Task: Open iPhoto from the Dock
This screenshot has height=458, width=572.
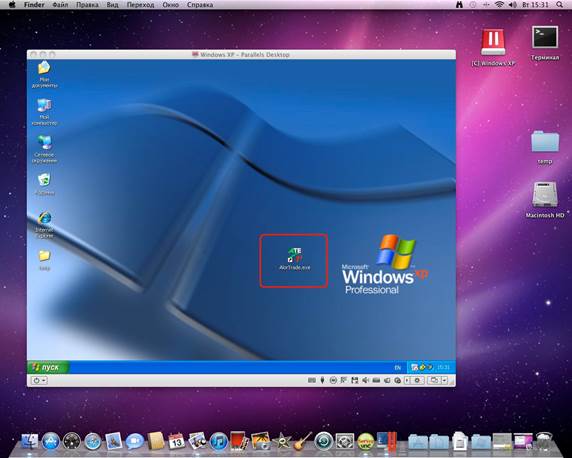Action: pos(260,441)
